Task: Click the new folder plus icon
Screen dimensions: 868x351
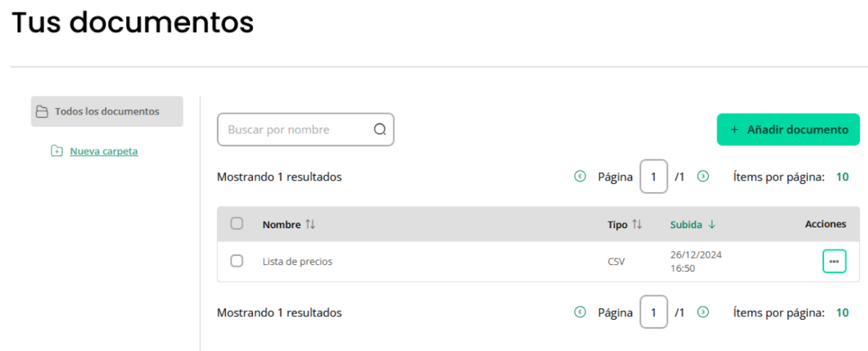Action: point(57,151)
